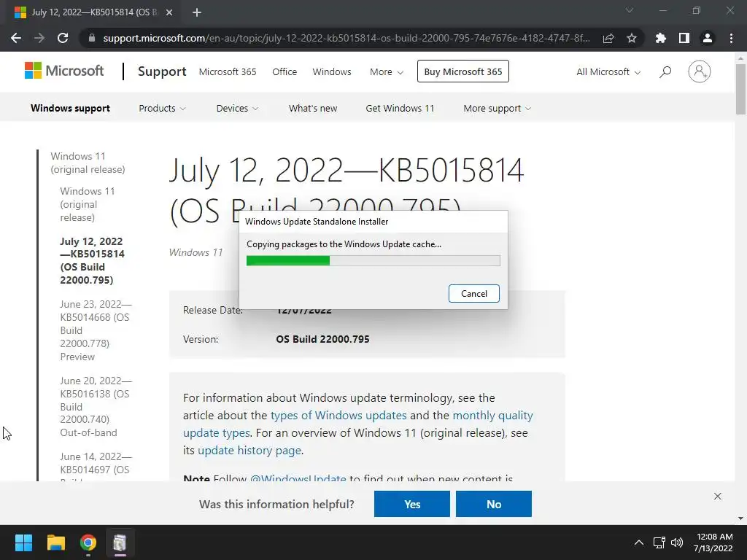Expand the More support dropdown
The image size is (747, 560).
(497, 108)
